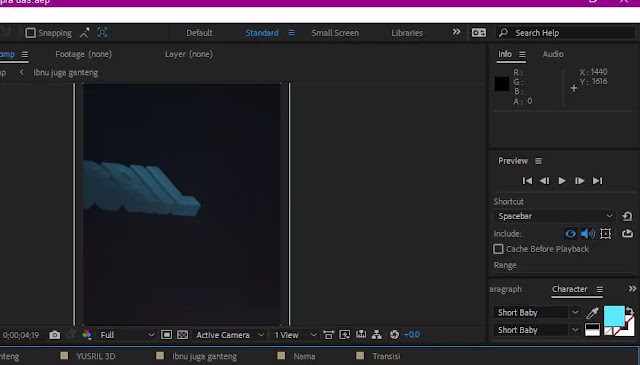Click the Reset Exposure icon
The height and width of the screenshot is (365, 640).
[x=394, y=335]
